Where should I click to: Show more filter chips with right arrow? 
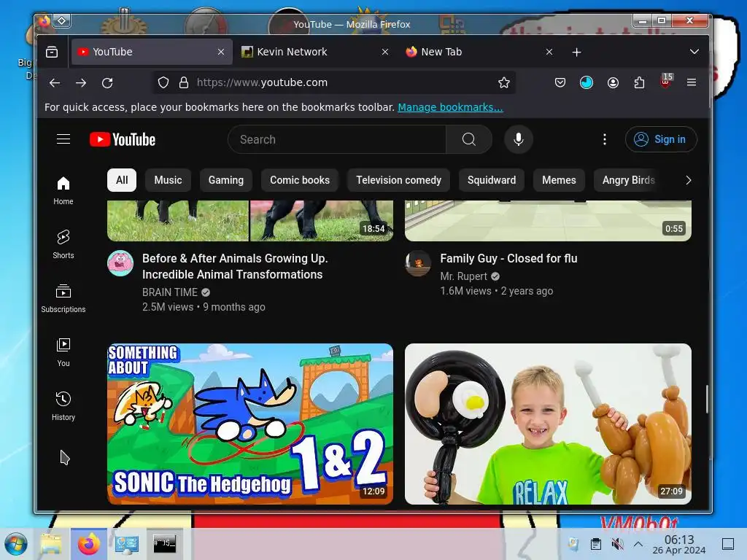[688, 180]
